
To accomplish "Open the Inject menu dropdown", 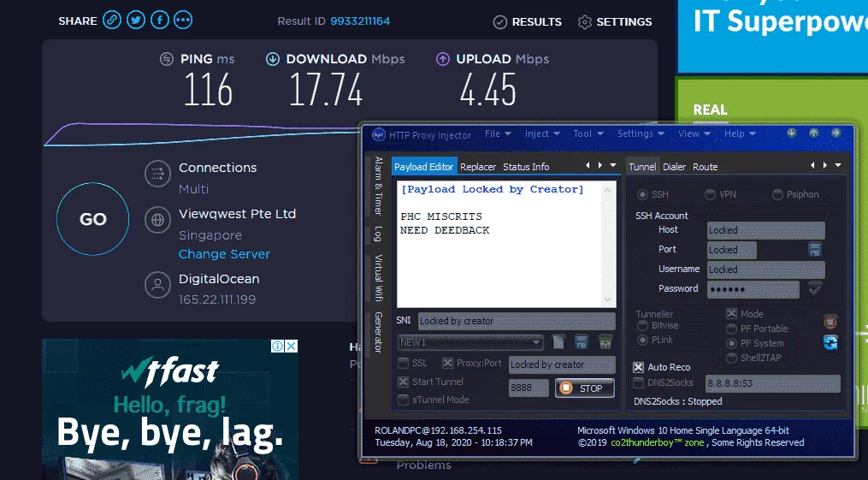I will tap(542, 133).
